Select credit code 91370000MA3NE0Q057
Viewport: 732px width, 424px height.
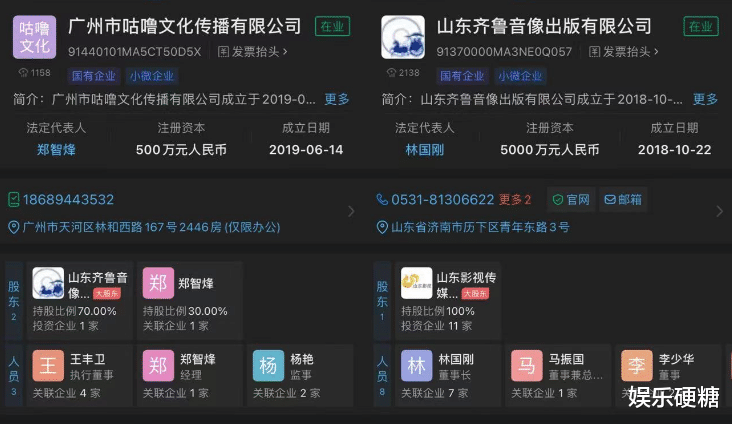(504, 52)
